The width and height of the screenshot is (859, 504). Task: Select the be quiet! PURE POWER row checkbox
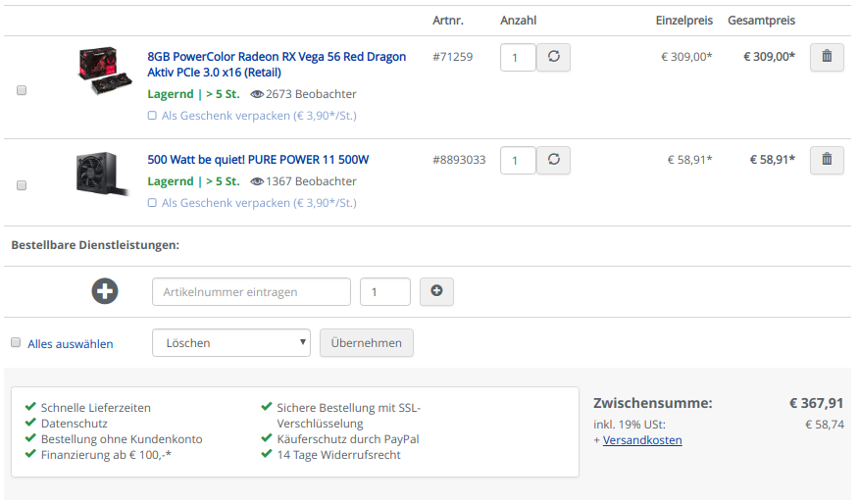click(x=22, y=185)
